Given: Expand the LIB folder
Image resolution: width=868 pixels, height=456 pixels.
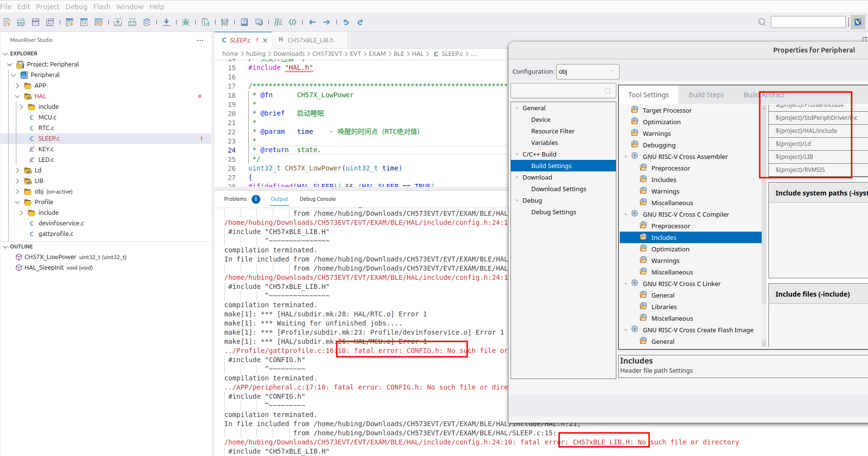Looking at the screenshot, I should [17, 181].
